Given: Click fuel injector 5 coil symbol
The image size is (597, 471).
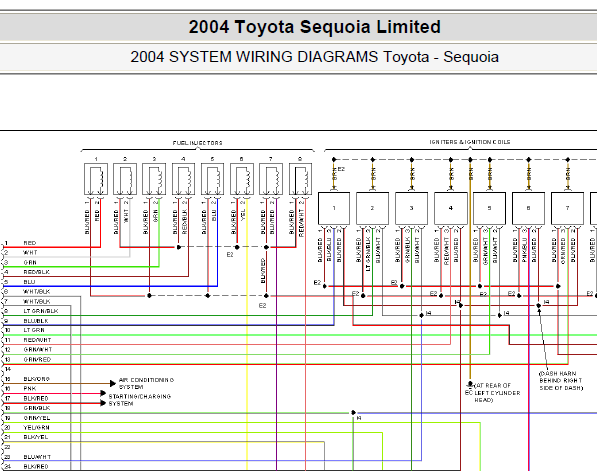Looking at the screenshot, I should 212,179.
